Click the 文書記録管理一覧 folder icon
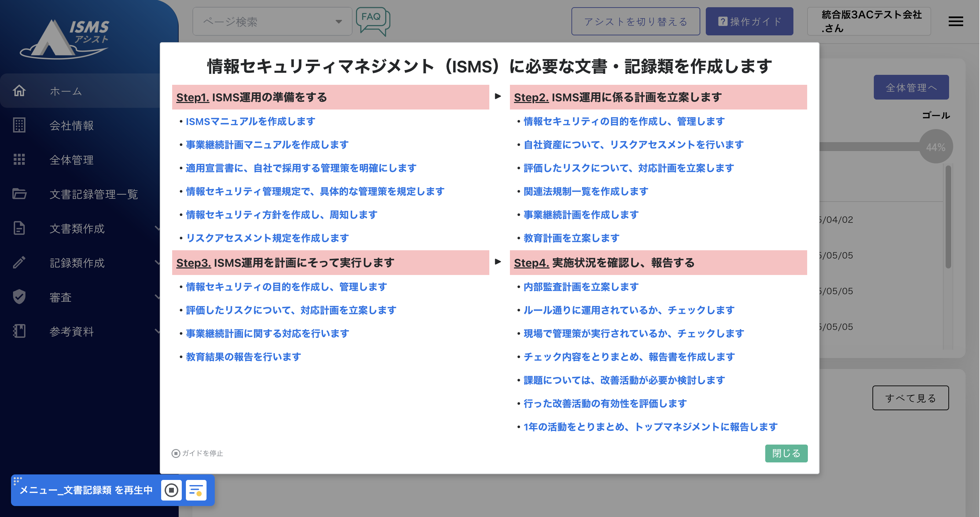 coord(19,194)
